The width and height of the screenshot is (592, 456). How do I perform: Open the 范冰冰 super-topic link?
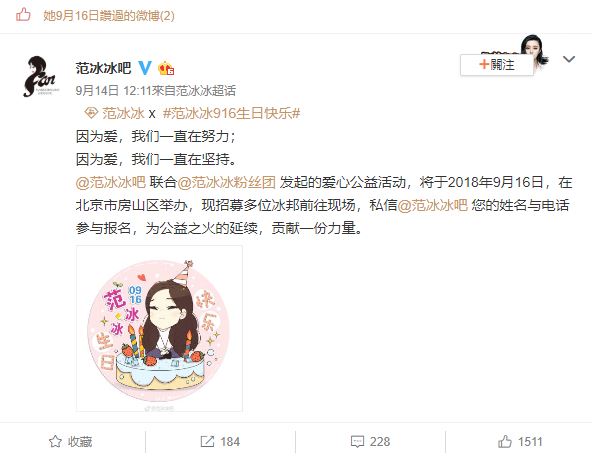(123, 113)
